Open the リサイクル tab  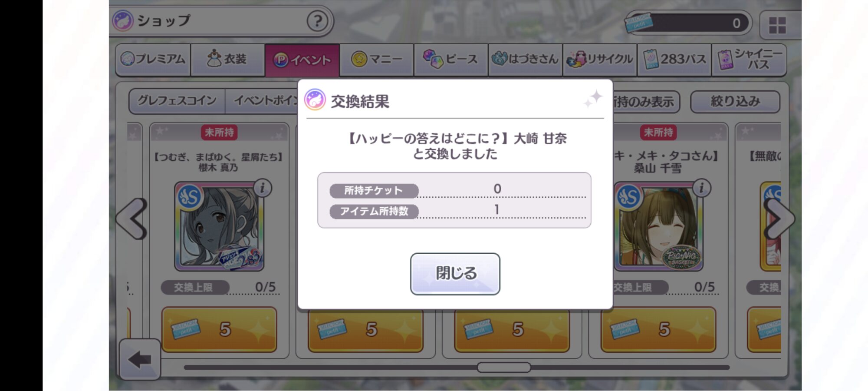click(600, 60)
